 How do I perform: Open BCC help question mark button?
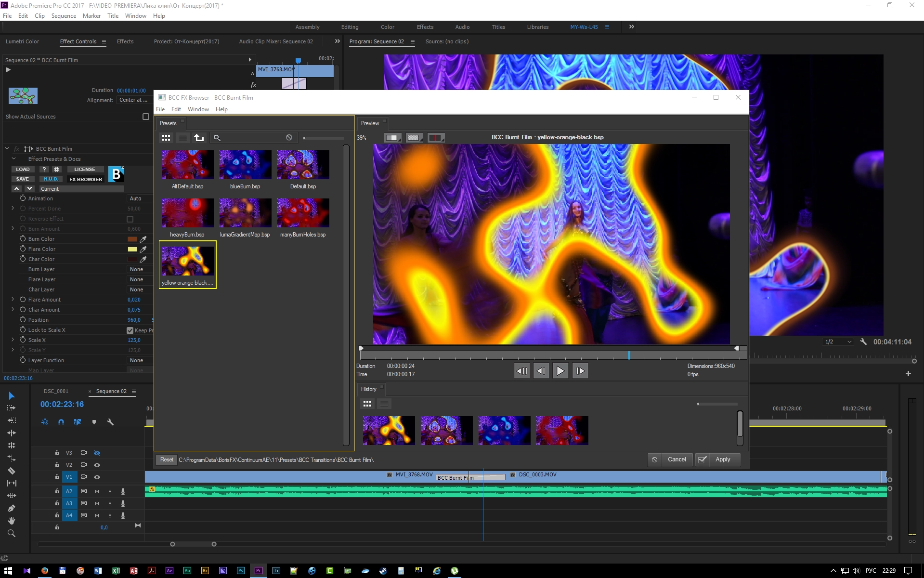point(44,169)
